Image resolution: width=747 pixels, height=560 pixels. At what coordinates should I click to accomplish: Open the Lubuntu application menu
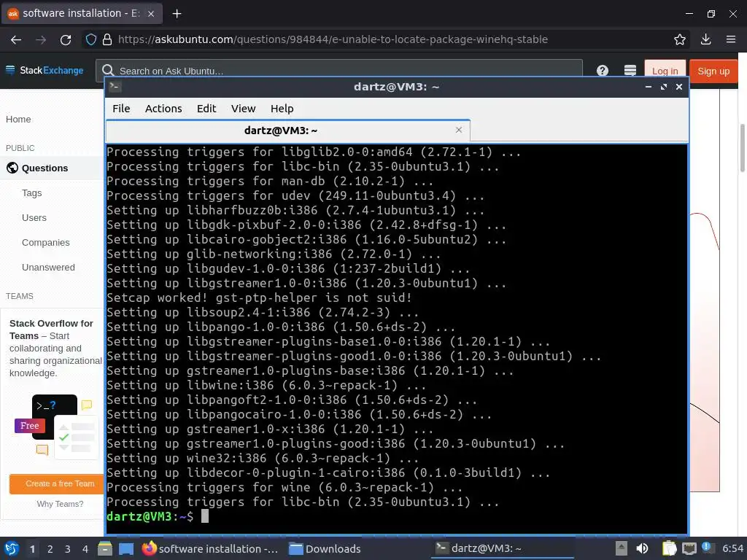point(12,548)
